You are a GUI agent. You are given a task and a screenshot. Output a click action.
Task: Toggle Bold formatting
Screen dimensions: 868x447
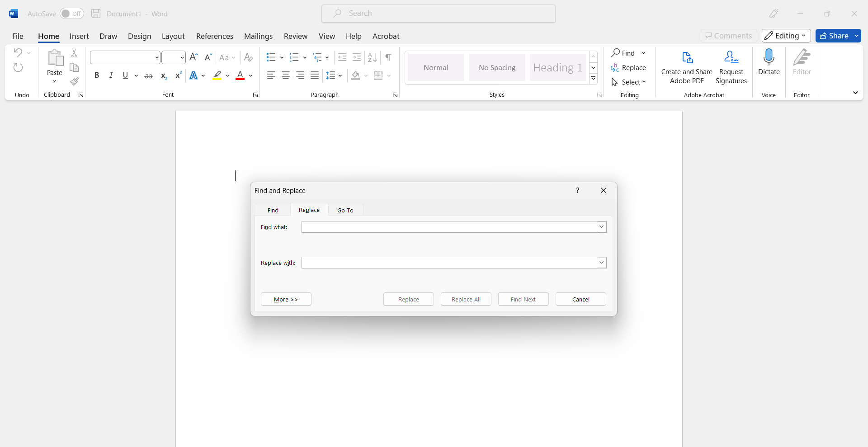click(x=96, y=75)
